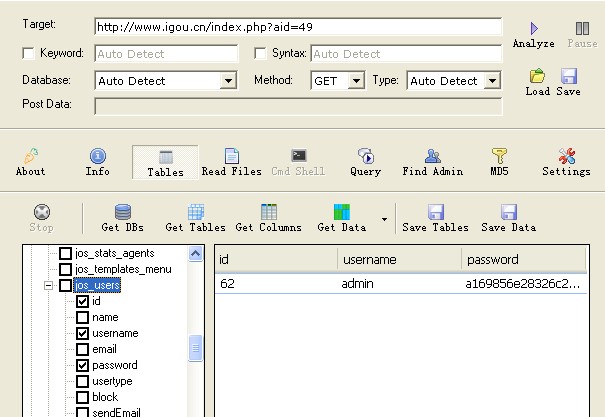Check the name column checkbox
605x417 pixels.
83,317
